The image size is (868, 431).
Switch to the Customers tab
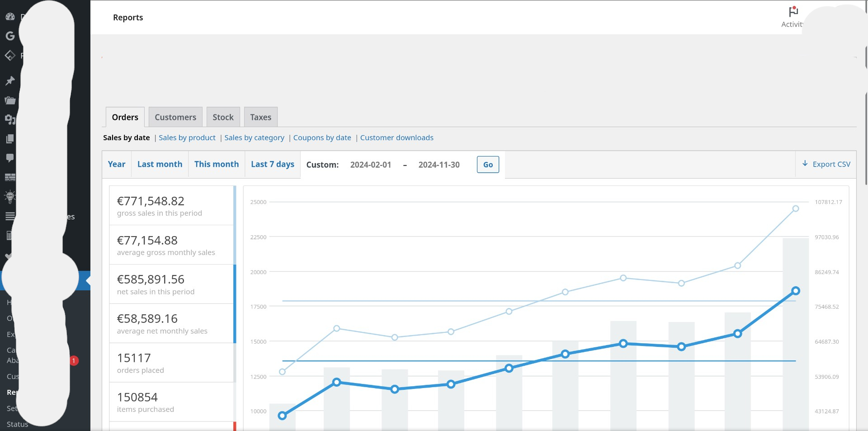coord(175,117)
